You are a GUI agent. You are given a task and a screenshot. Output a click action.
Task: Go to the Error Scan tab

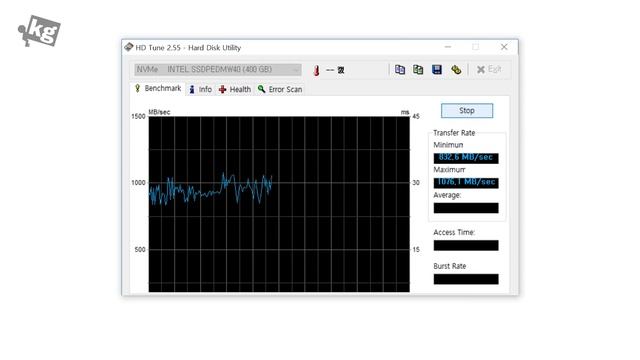(x=280, y=89)
